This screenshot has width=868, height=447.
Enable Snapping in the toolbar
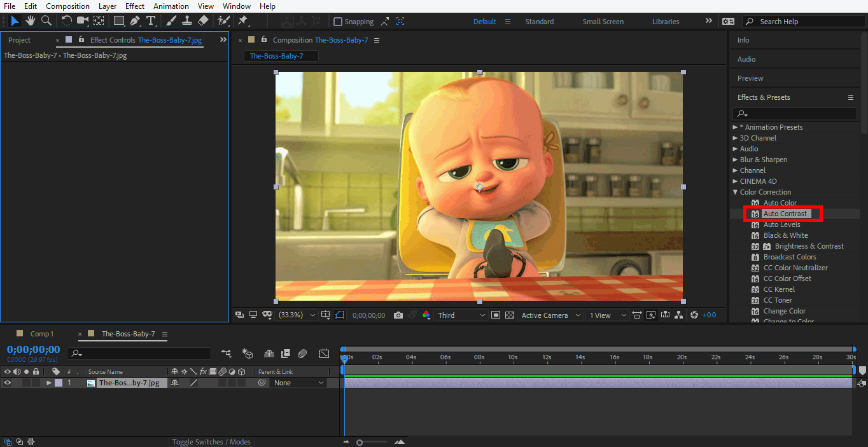click(x=338, y=21)
